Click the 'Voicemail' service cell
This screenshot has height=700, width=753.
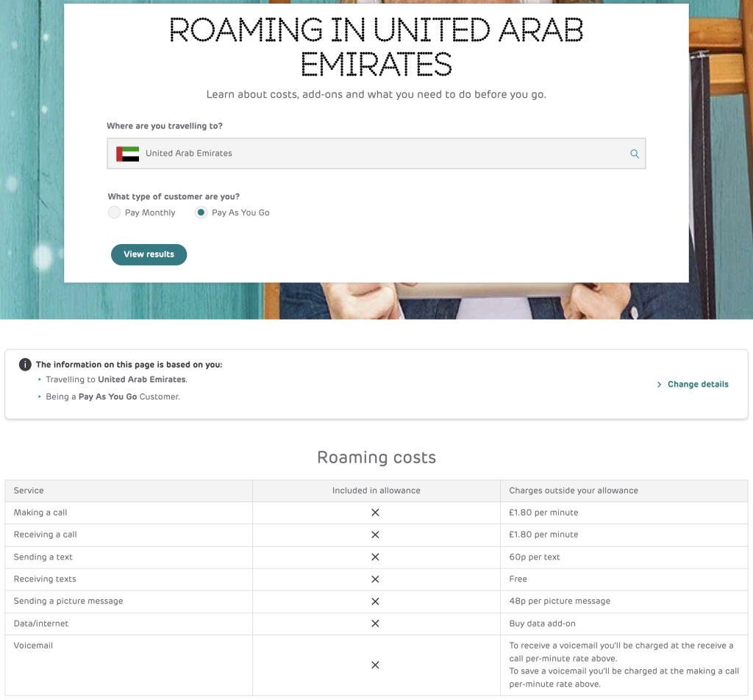click(x=129, y=665)
